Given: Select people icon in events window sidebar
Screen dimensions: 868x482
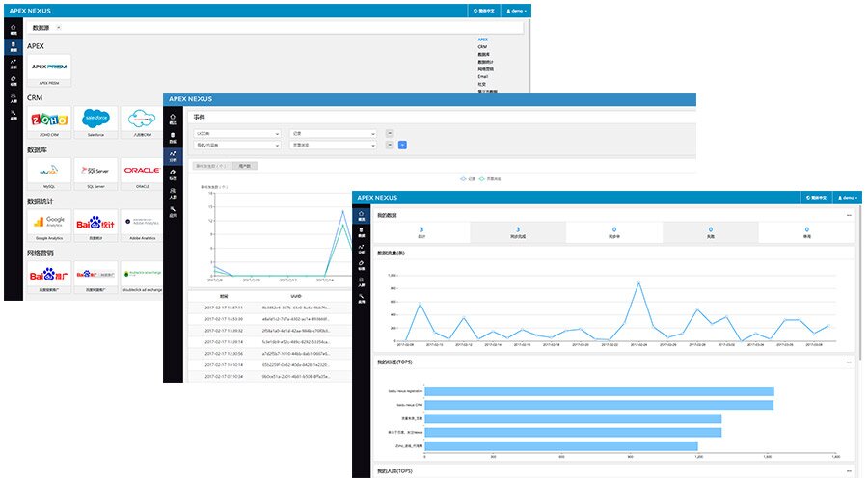Looking at the screenshot, I should pyautogui.click(x=173, y=193).
